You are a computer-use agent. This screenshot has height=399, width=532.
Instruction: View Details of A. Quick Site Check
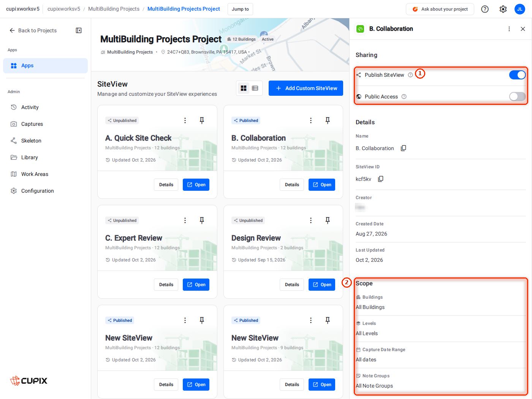(x=166, y=185)
